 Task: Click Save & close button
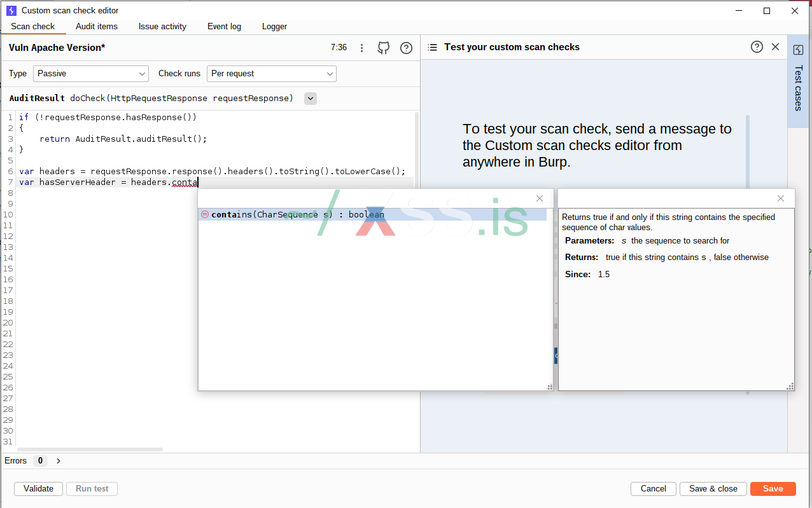coord(713,489)
